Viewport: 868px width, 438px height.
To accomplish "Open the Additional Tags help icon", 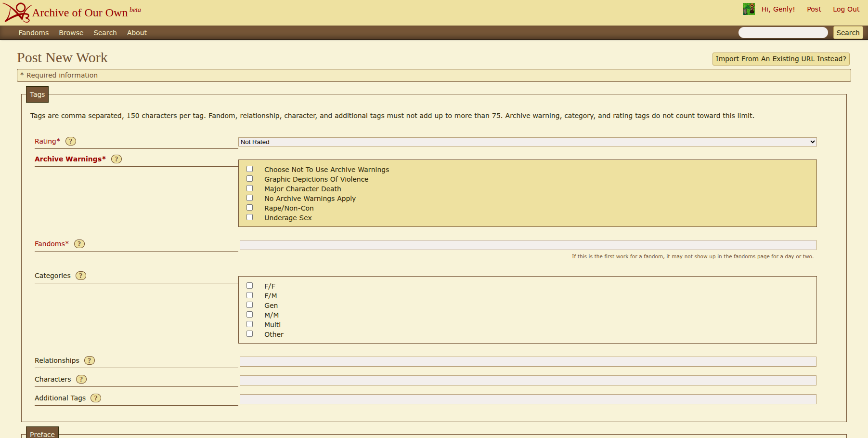I will tap(96, 398).
